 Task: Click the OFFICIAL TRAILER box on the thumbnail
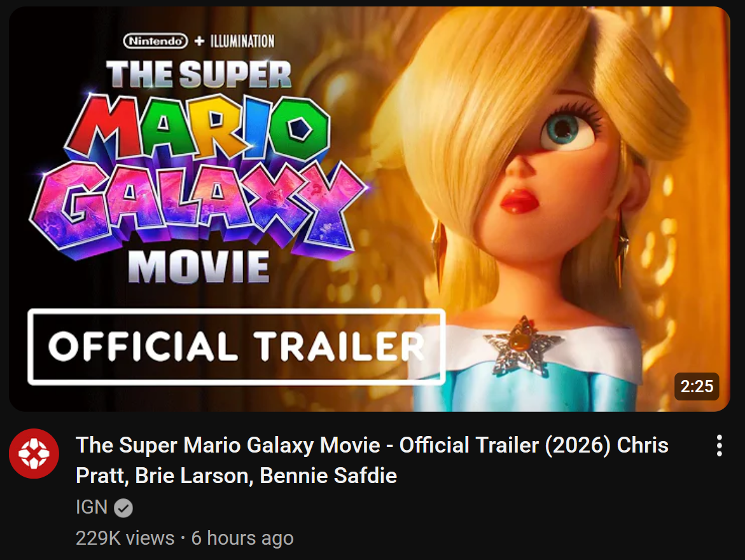pyautogui.click(x=236, y=347)
